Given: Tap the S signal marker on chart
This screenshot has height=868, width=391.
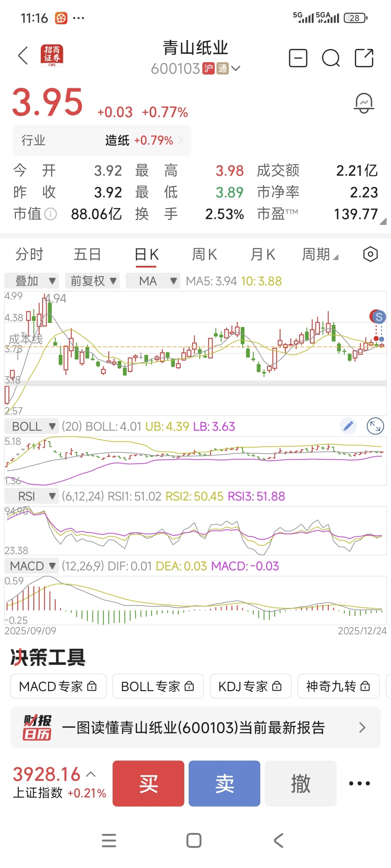Looking at the screenshot, I should pos(378,317).
